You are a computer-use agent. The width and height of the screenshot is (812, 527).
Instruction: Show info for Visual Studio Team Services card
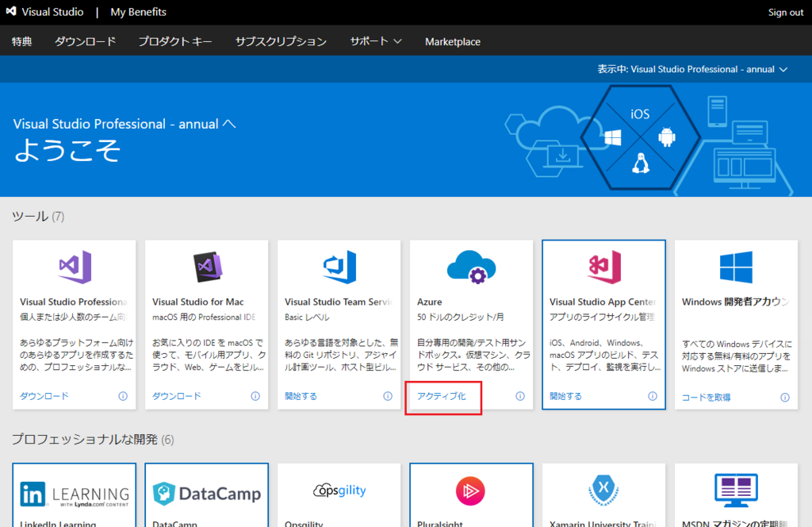(x=388, y=396)
